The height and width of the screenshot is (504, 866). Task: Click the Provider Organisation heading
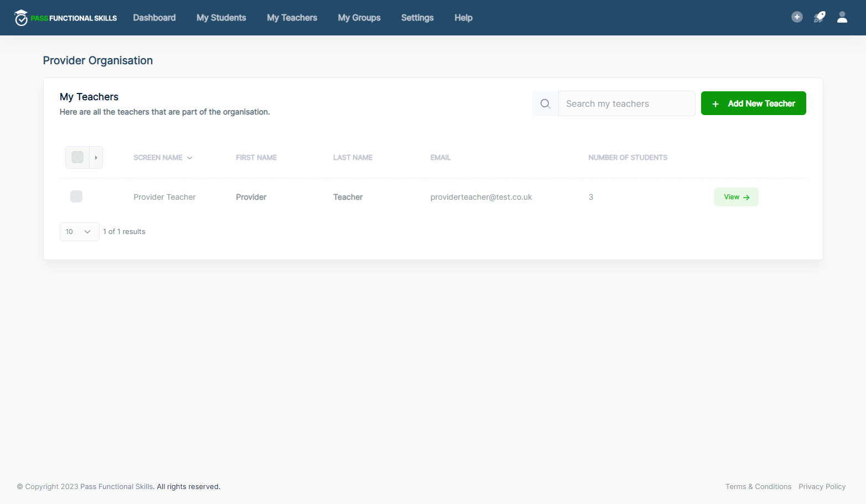coord(98,60)
